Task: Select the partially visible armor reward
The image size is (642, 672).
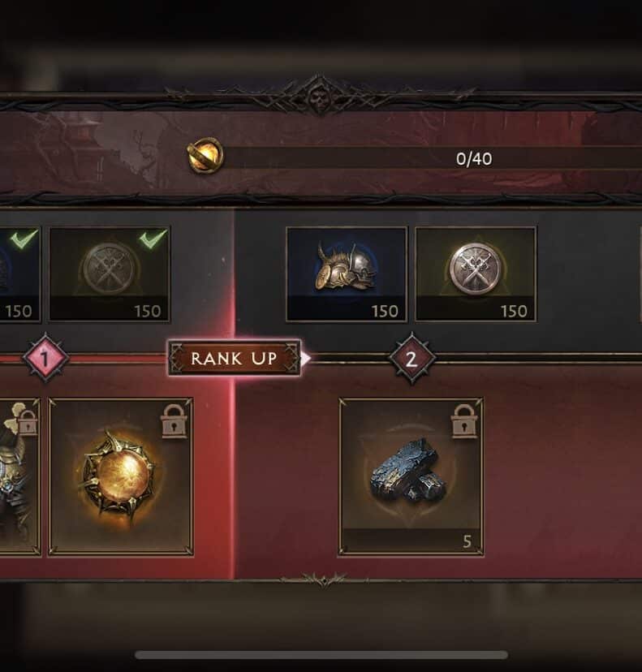Action: point(20,477)
